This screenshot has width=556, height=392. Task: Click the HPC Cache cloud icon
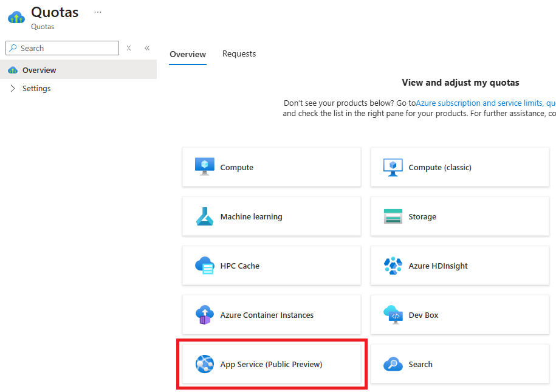click(205, 266)
